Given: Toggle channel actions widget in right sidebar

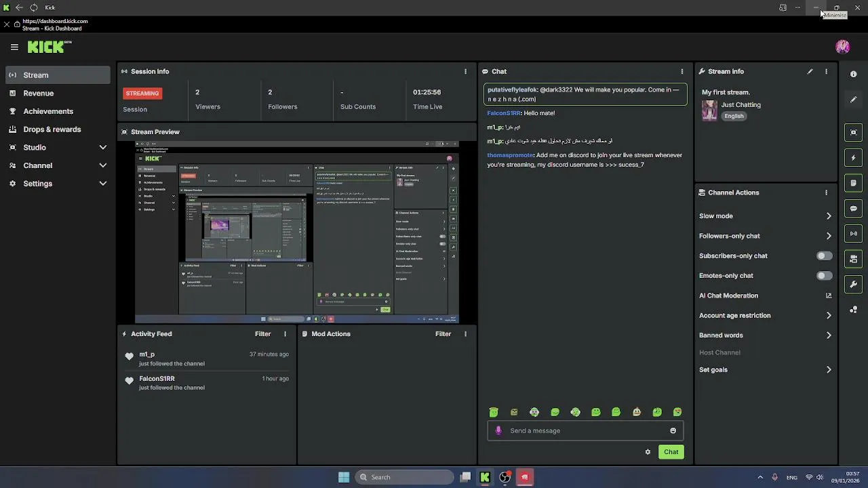Looking at the screenshot, I should tap(853, 259).
